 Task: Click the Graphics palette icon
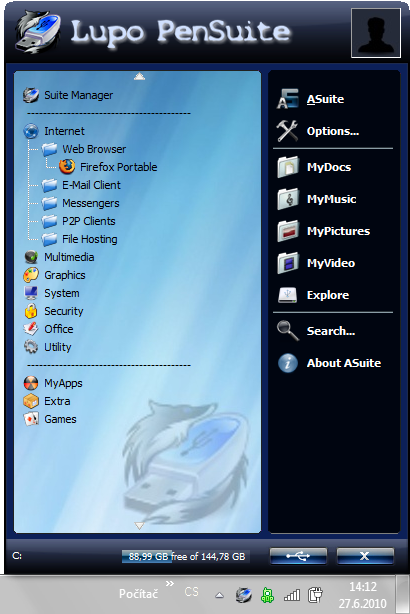[x=31, y=275]
